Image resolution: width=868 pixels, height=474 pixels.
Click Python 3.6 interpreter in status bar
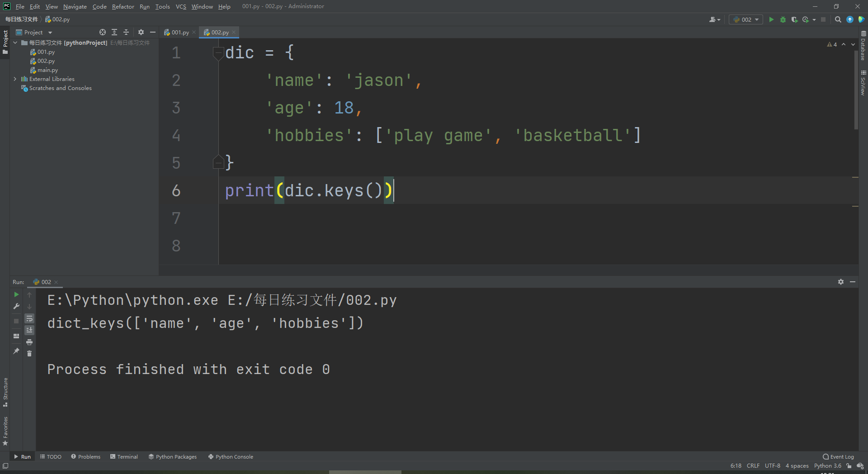click(827, 465)
